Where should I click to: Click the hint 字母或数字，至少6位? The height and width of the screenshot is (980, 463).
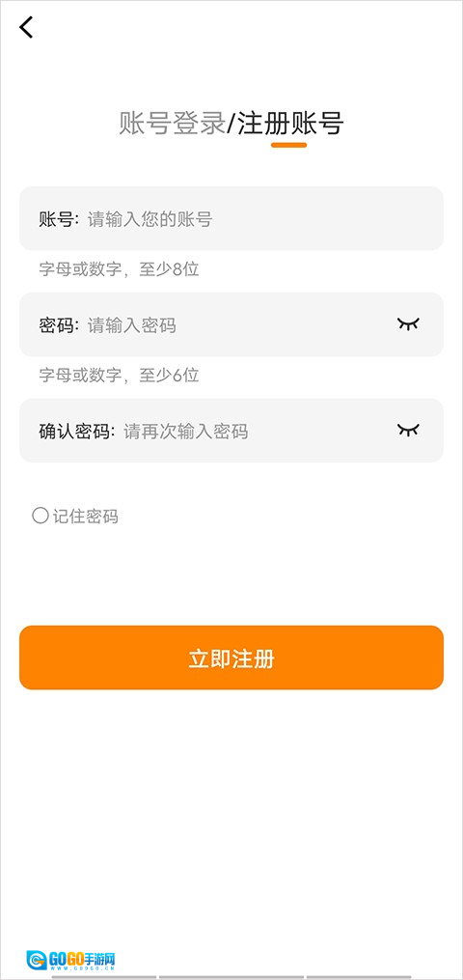tap(120, 376)
